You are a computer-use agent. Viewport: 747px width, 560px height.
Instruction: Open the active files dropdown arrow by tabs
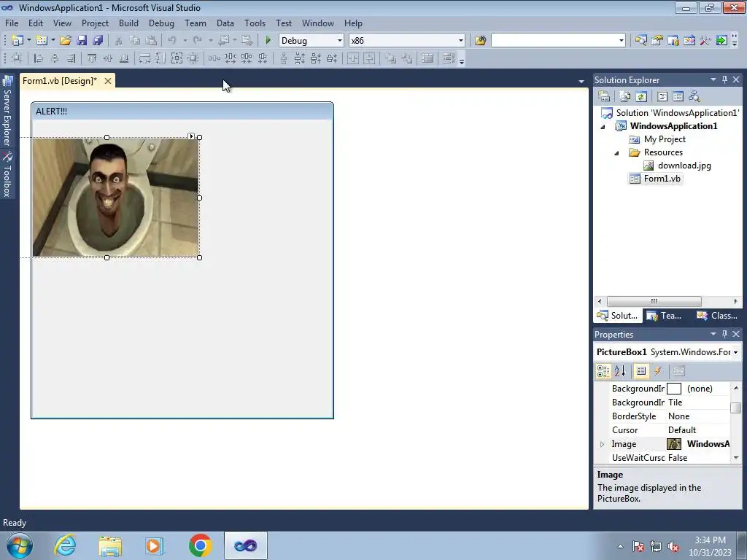(x=581, y=82)
